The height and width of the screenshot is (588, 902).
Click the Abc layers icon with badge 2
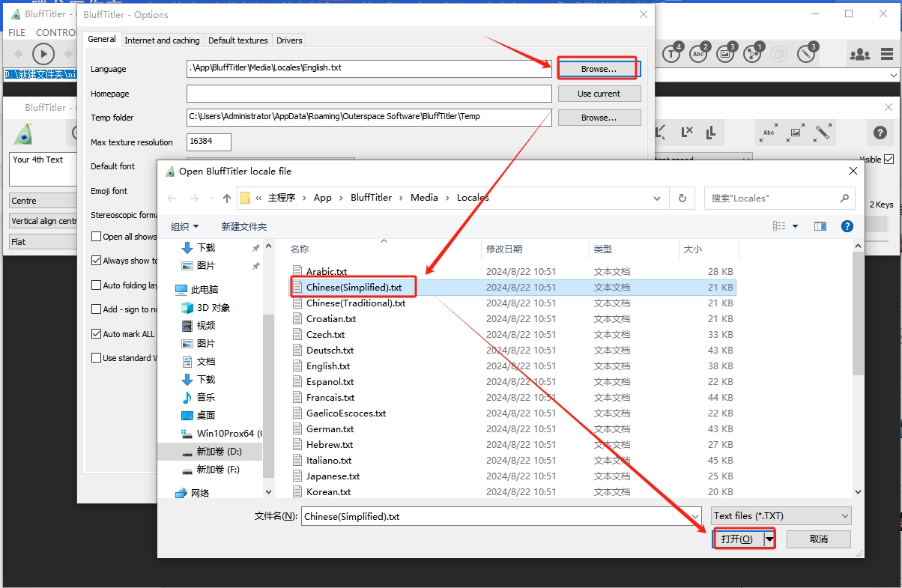pyautogui.click(x=699, y=53)
